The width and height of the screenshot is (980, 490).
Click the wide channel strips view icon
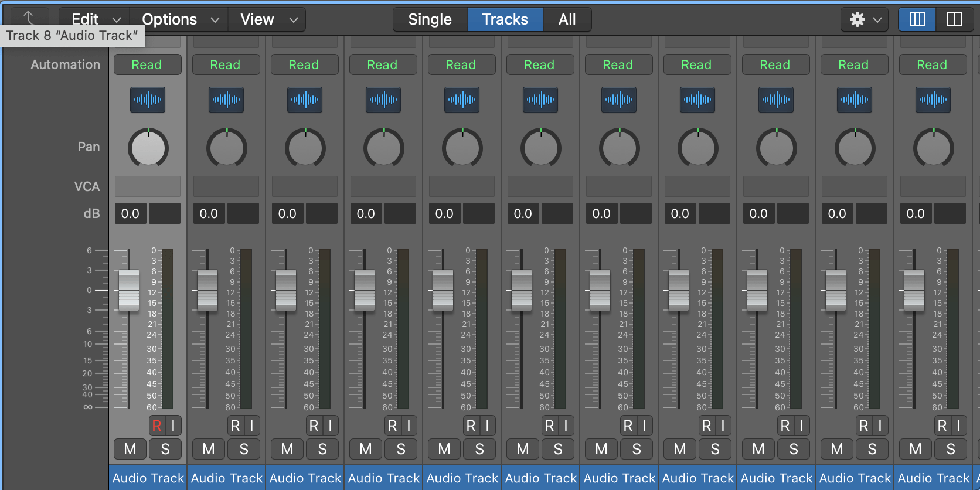coord(954,19)
